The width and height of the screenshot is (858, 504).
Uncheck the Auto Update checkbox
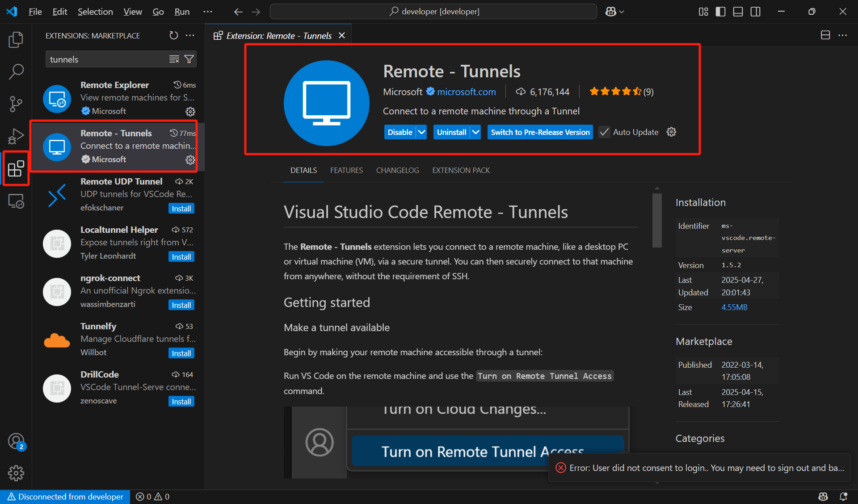[x=604, y=132]
